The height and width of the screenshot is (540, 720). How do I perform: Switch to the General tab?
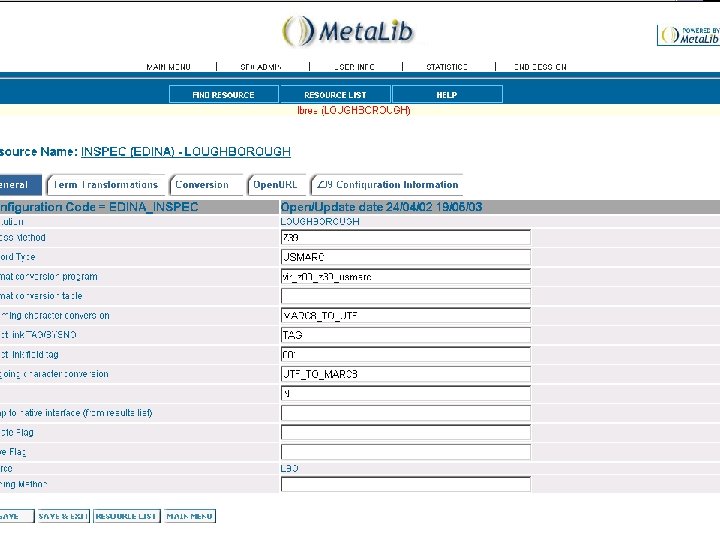click(20, 185)
